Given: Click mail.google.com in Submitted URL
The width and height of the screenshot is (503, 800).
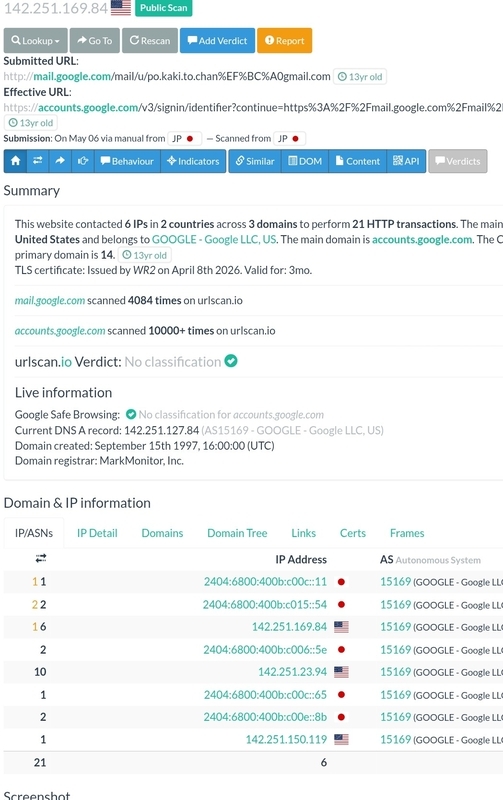Looking at the screenshot, I should click(72, 76).
